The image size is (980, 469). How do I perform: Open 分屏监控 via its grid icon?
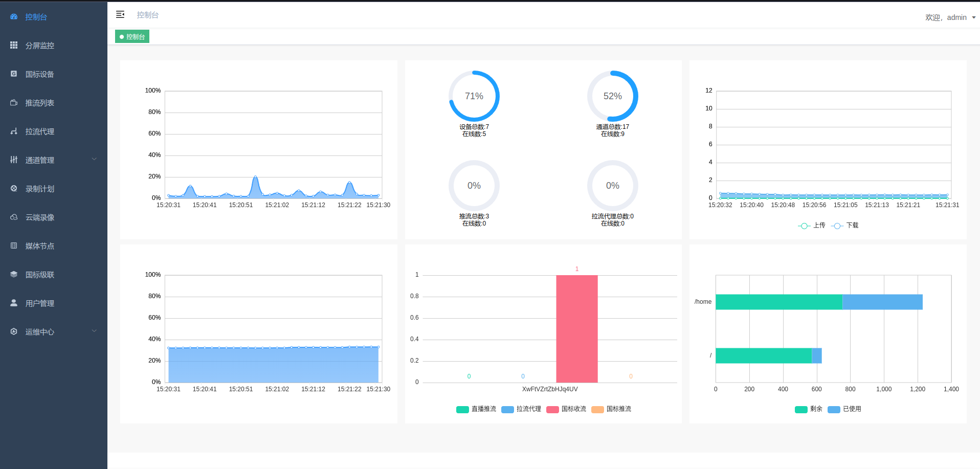14,46
